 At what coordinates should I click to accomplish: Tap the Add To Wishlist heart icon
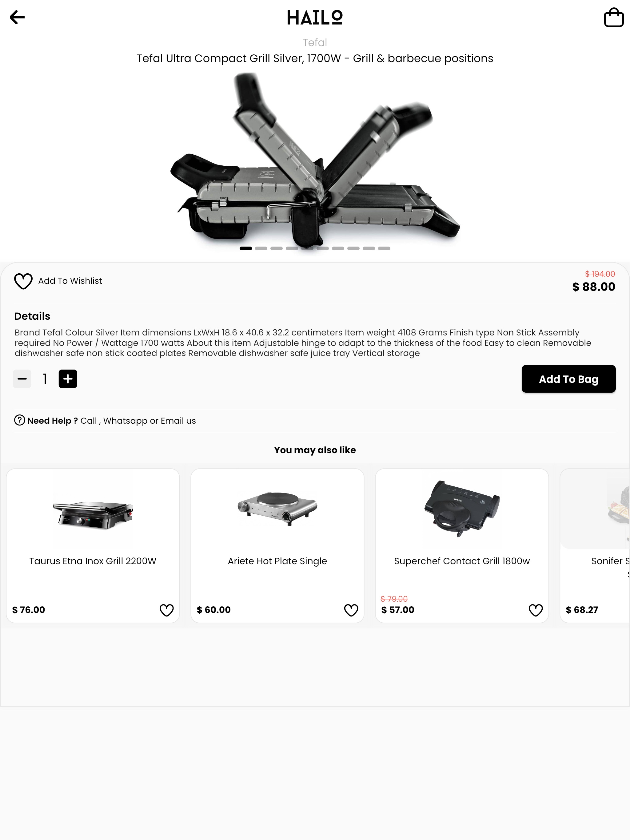coord(23,281)
